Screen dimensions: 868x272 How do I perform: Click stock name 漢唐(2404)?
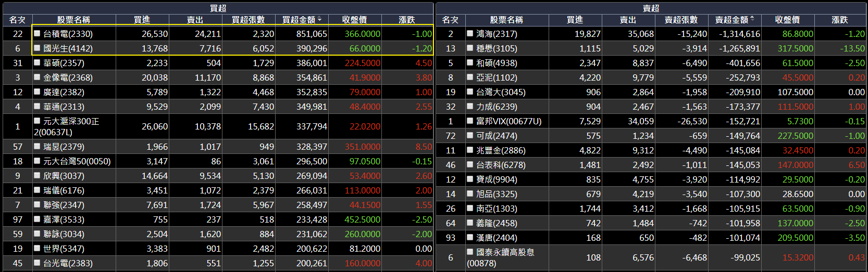(497, 238)
